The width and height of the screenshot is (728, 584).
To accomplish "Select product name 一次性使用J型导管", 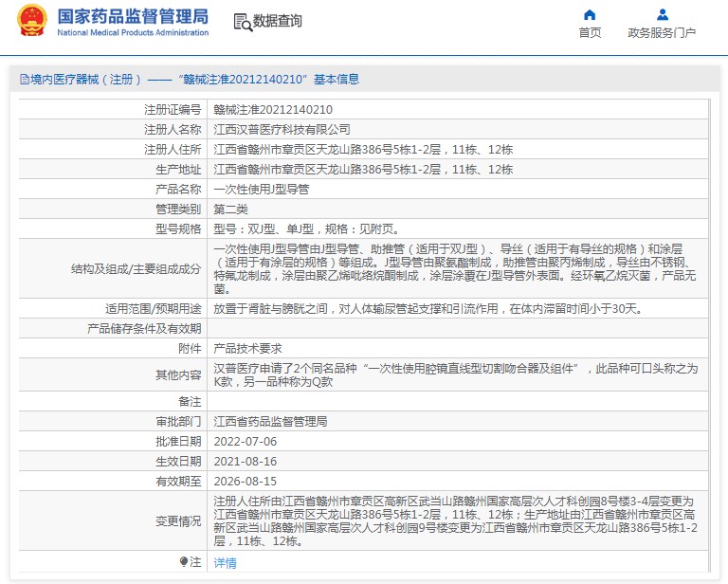I will 262,190.
